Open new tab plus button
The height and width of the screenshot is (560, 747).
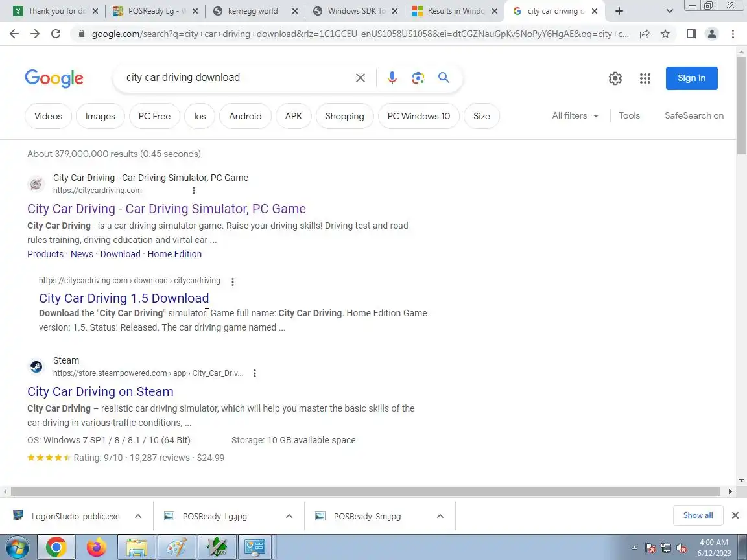coord(619,11)
